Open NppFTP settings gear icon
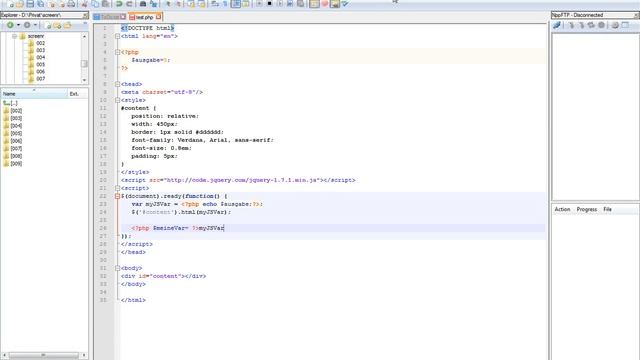Screen dimensions: 640x360 pyautogui.click(x=615, y=25)
